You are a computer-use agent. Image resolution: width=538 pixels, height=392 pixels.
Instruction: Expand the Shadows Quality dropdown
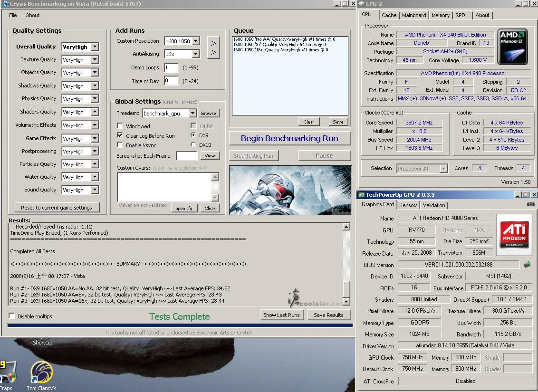click(x=95, y=86)
